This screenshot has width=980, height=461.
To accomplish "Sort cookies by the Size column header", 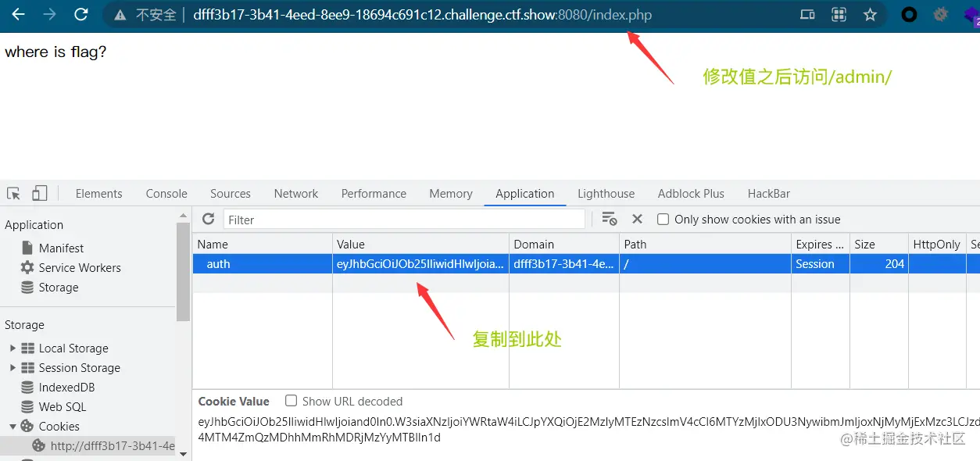I will pos(879,244).
